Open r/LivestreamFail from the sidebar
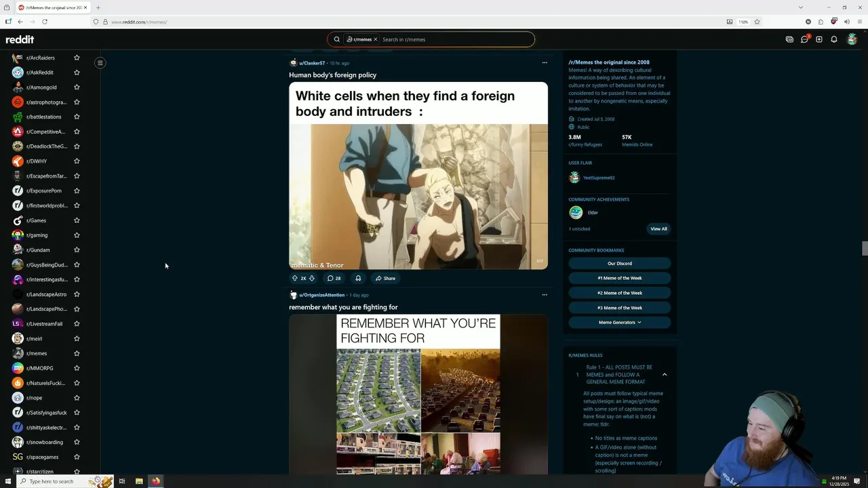Viewport: 868px width, 488px height. (x=44, y=324)
